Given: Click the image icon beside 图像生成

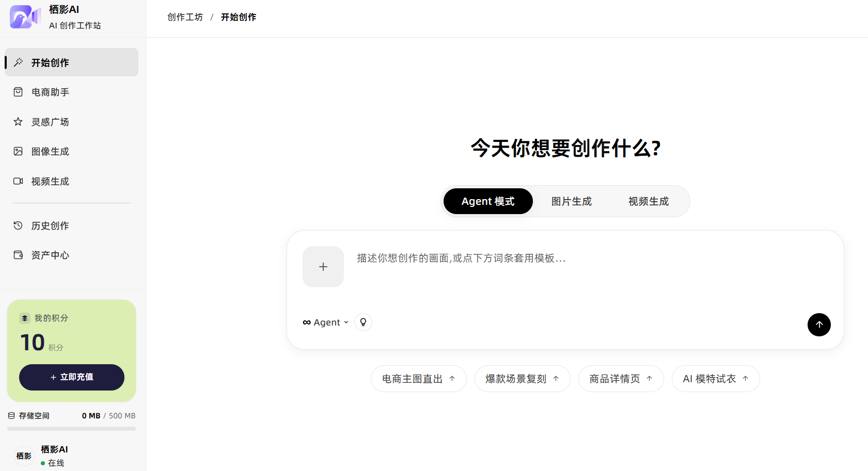Looking at the screenshot, I should pyautogui.click(x=18, y=151).
